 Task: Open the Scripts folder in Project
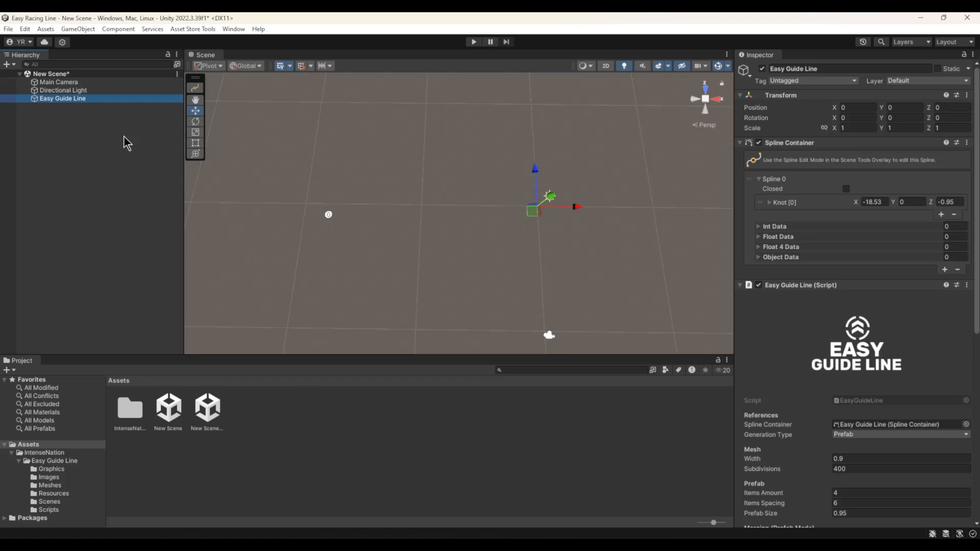click(48, 510)
